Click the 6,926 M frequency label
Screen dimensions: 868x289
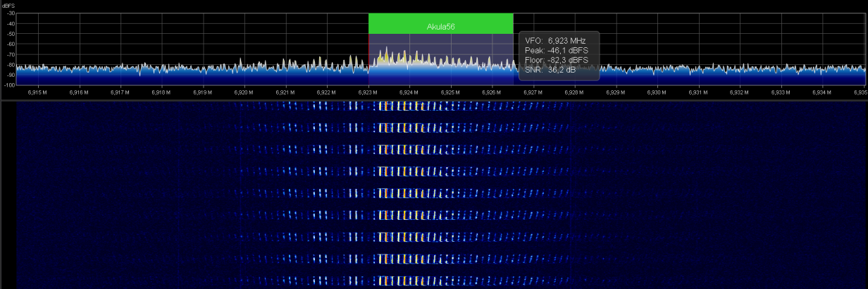tap(492, 92)
